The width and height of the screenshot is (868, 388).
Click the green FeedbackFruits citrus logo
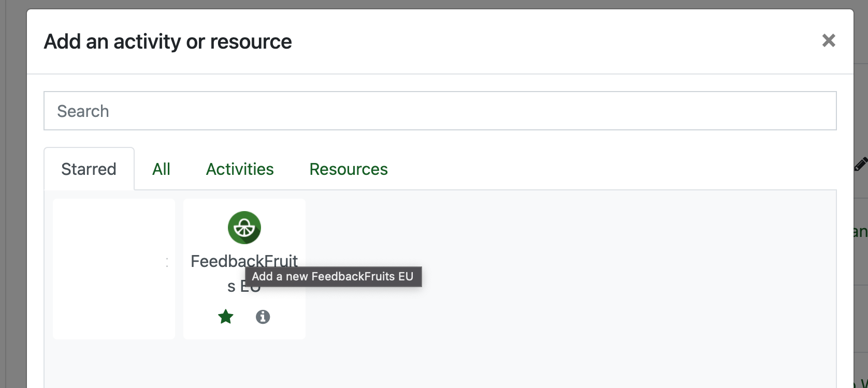tap(244, 228)
